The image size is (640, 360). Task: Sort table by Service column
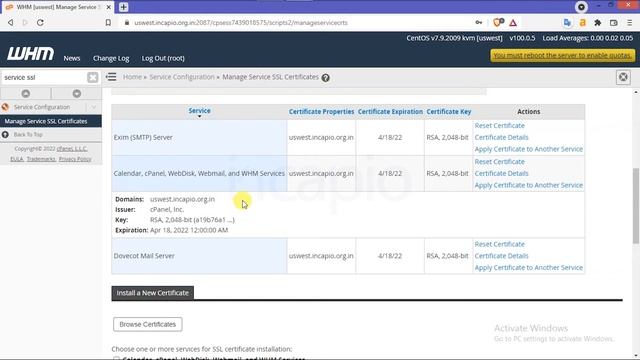pyautogui.click(x=200, y=111)
